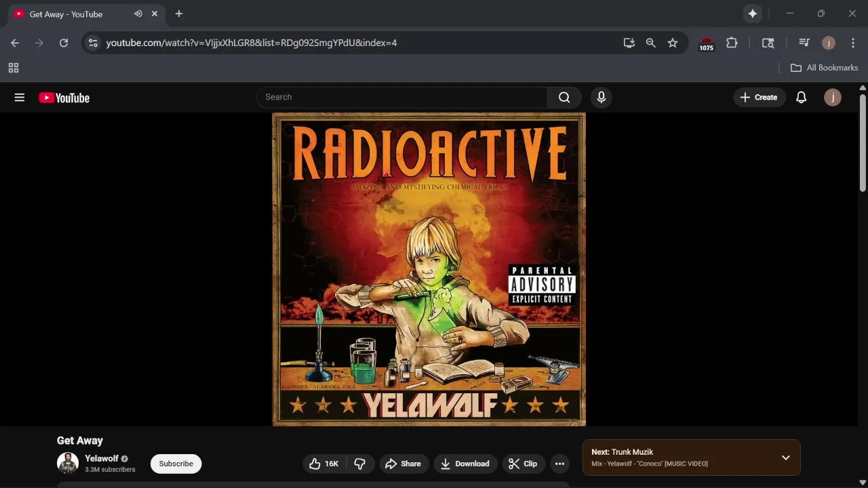Image resolution: width=868 pixels, height=488 pixels.
Task: Open the All Bookmarks folder
Action: 825,68
